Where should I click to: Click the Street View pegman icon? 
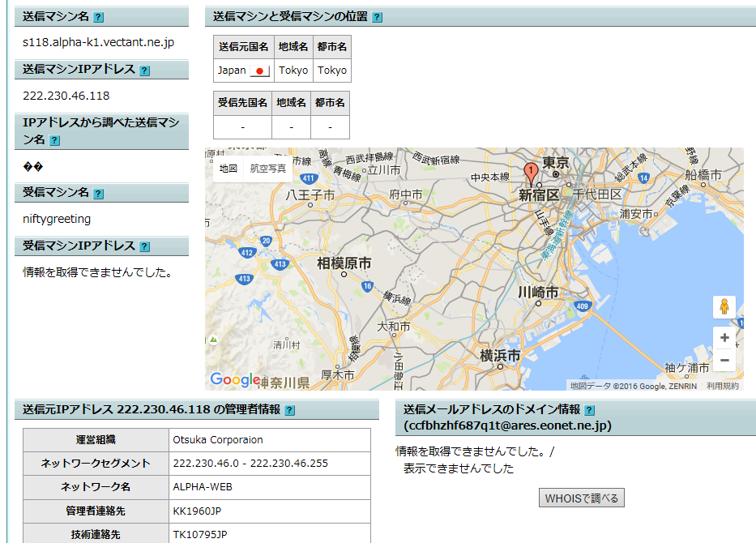pos(724,306)
